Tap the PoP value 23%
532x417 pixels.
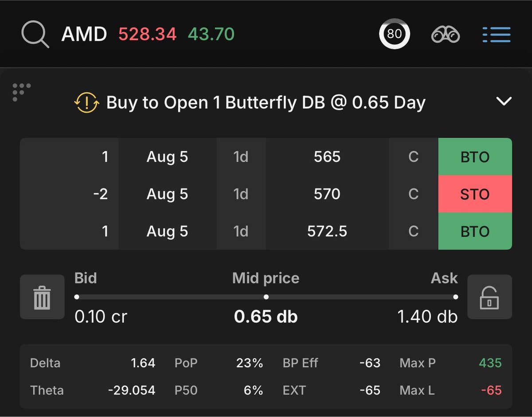[x=250, y=363]
